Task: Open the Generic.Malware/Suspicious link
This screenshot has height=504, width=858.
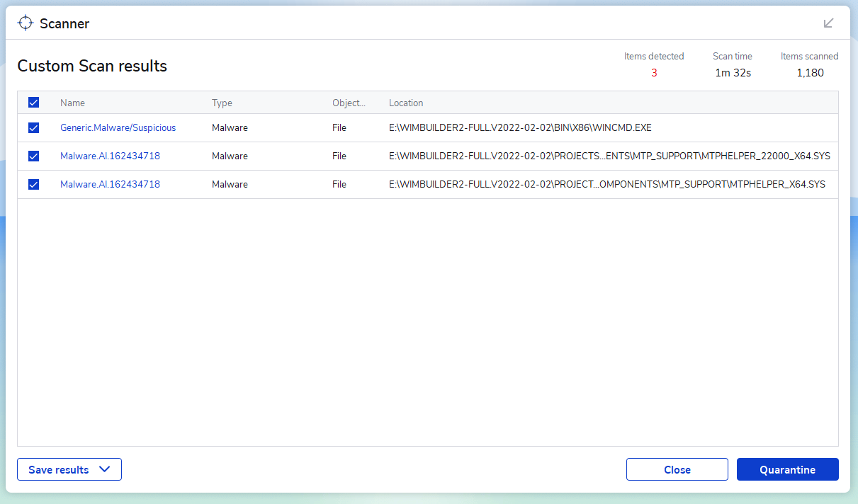Action: pos(118,128)
